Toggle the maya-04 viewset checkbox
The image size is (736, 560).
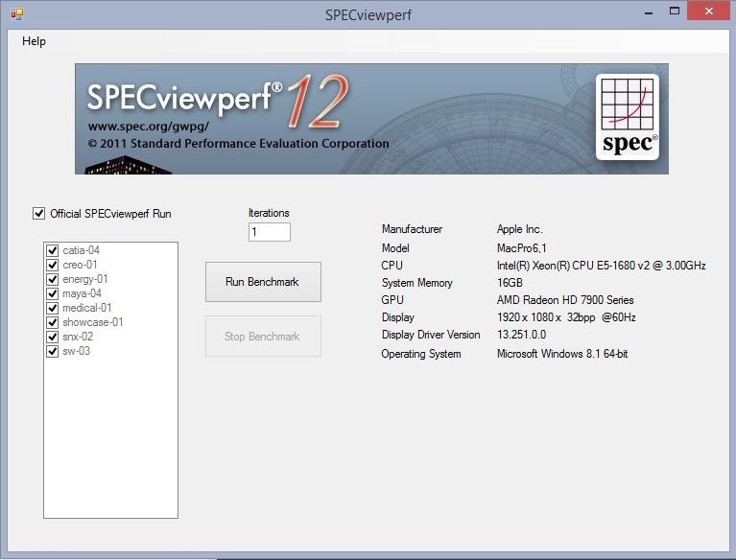pyautogui.click(x=52, y=294)
